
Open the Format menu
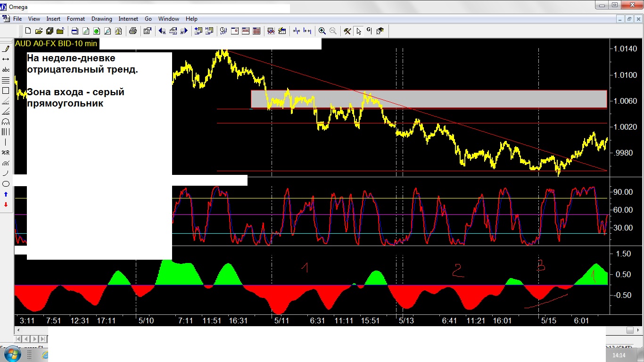[x=76, y=19]
